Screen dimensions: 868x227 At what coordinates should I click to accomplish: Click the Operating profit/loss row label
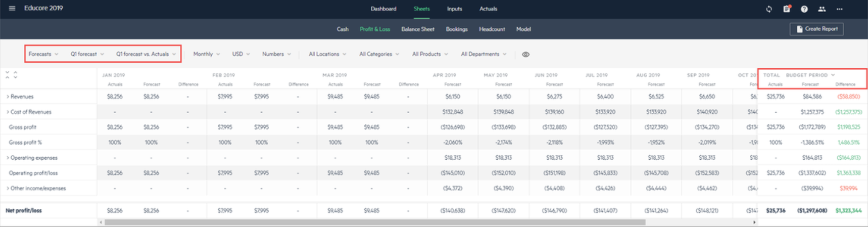point(33,173)
